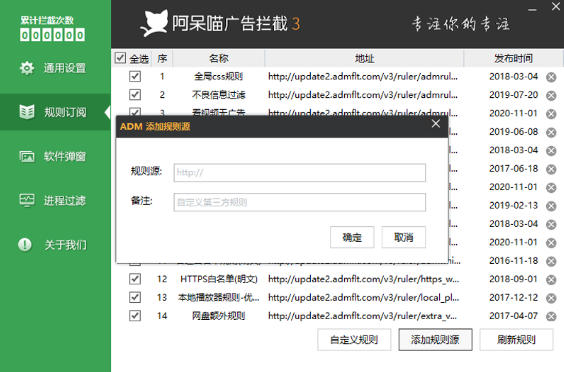Uncheck rule 13 本地播放器规则
The height and width of the screenshot is (372, 564).
pyautogui.click(x=135, y=297)
